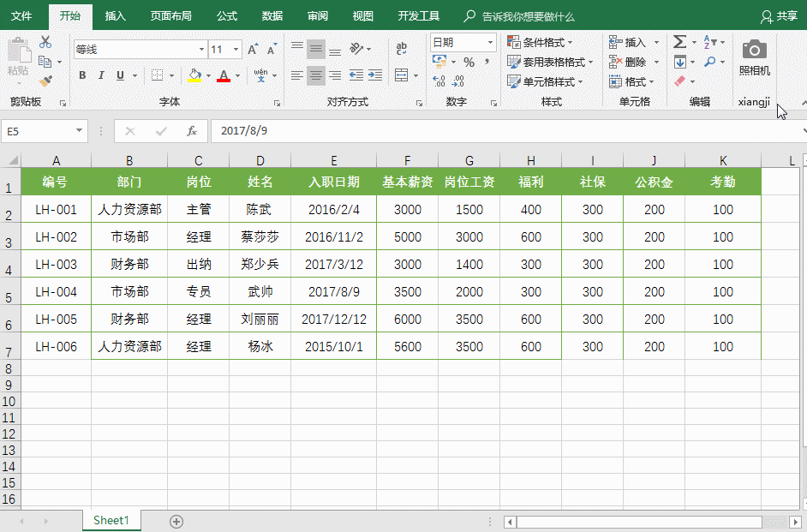Switch to the 公式 tab
The height and width of the screenshot is (532, 807).
click(227, 16)
